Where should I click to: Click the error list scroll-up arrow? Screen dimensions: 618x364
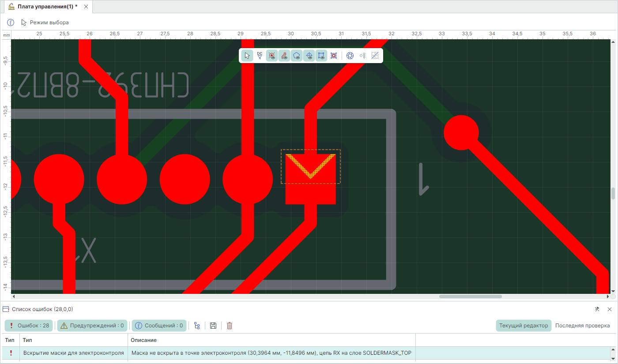(613, 349)
